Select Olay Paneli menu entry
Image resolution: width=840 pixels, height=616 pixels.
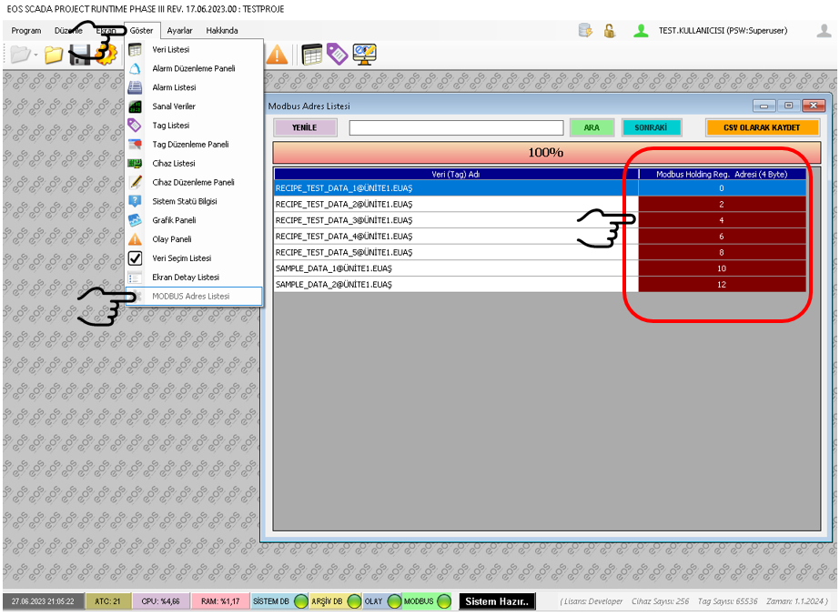[x=194, y=239]
